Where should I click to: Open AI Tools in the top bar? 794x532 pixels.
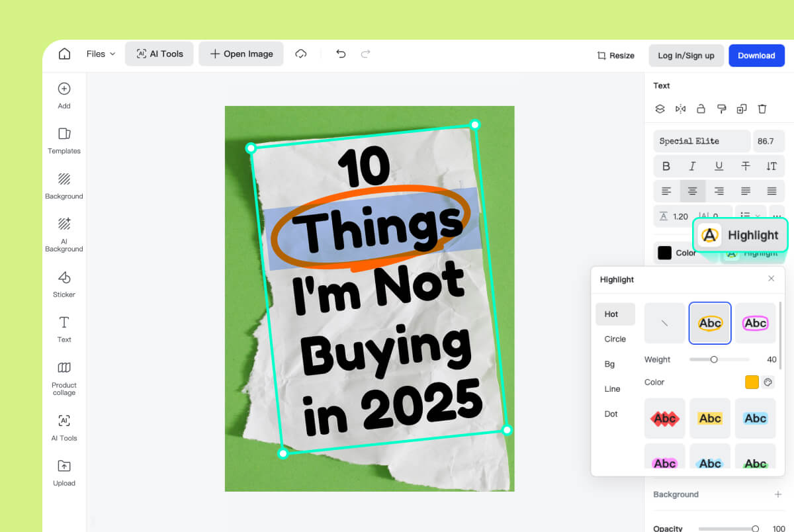point(159,54)
